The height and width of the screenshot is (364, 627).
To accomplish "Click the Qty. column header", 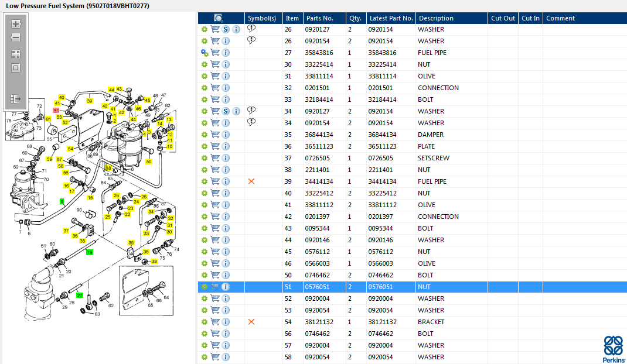I will coord(356,18).
